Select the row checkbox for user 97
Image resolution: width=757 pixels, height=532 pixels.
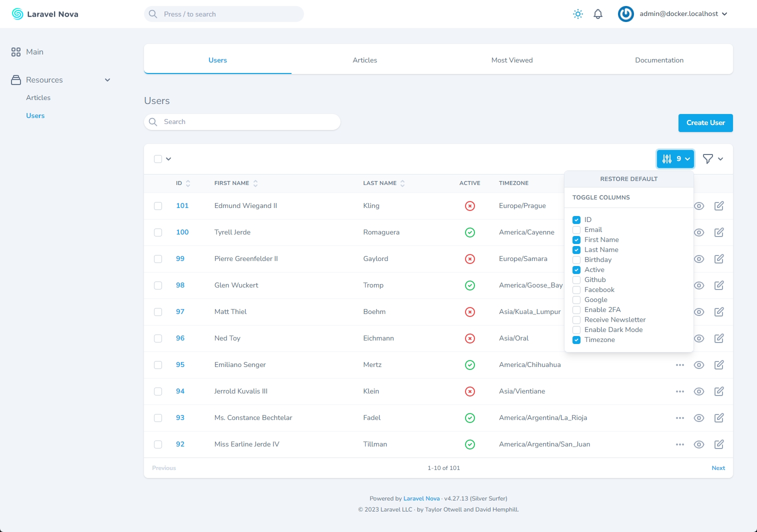pyautogui.click(x=158, y=312)
